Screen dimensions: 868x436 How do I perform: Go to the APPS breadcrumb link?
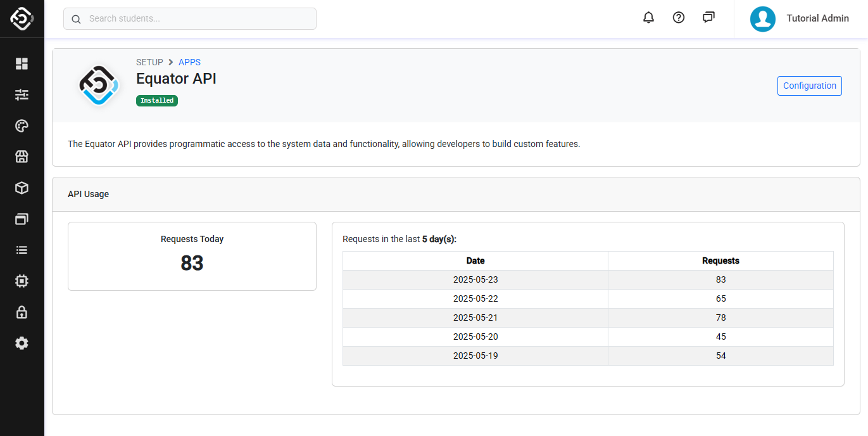point(189,62)
